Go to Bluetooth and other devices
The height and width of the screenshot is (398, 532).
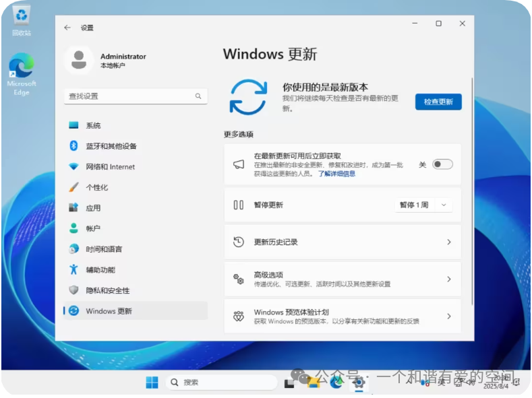point(111,146)
